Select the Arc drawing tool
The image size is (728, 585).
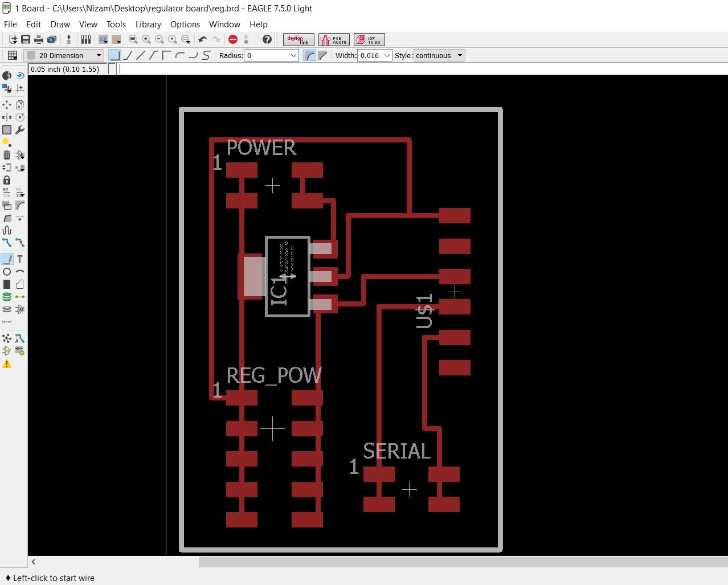point(20,272)
